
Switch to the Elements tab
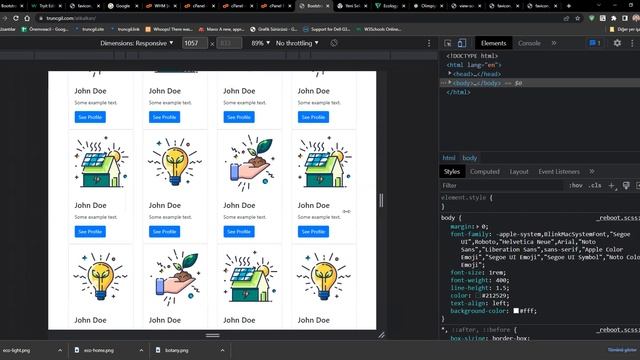click(x=493, y=43)
